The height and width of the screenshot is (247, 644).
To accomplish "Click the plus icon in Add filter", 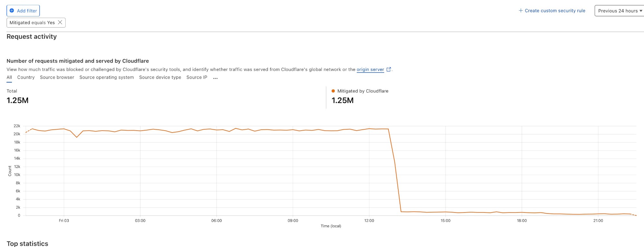I will tap(12, 11).
